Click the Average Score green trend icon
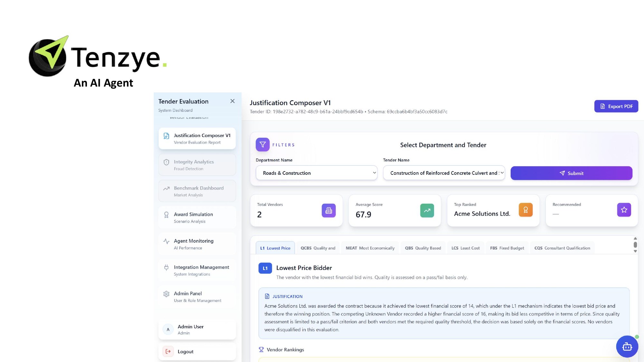 427,210
